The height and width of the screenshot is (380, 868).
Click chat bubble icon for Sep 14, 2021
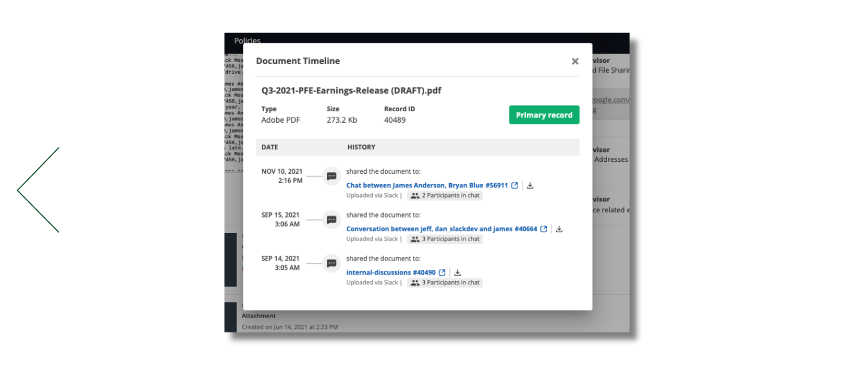(331, 263)
